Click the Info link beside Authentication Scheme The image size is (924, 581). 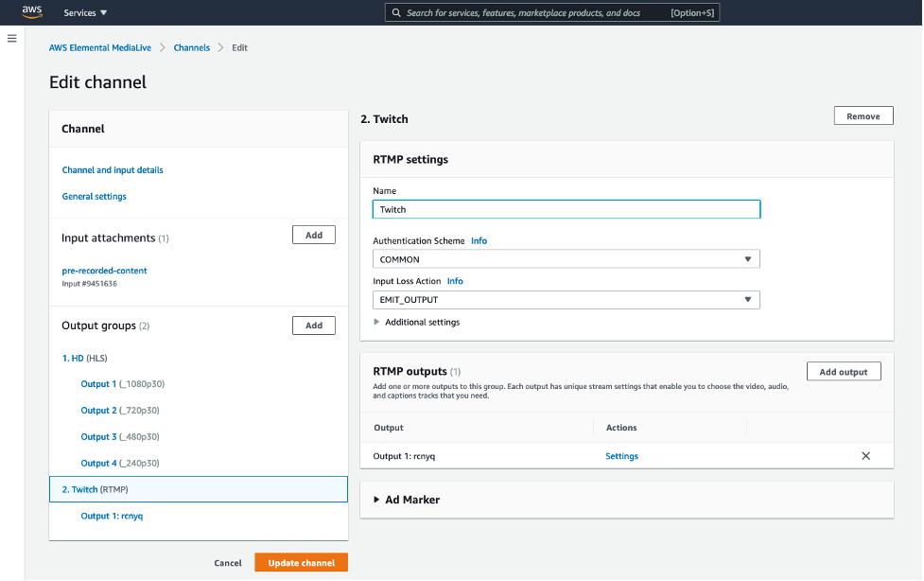(x=479, y=240)
